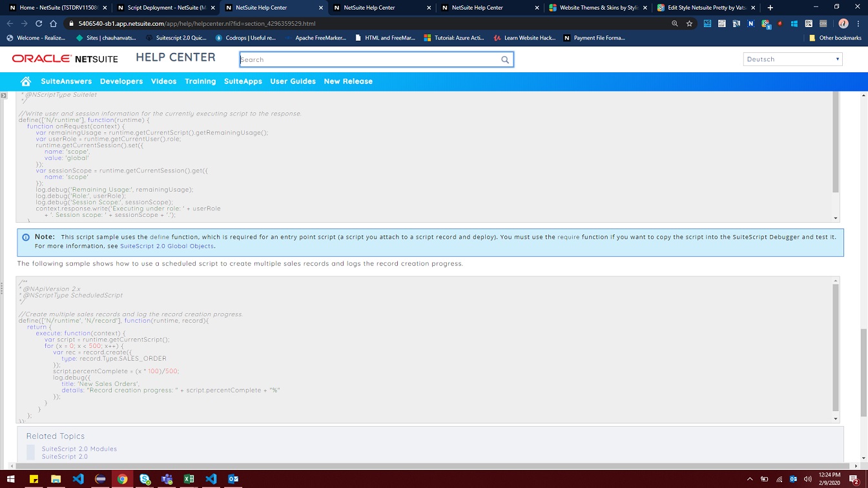Open the Payment File Forma... bookmark

pos(594,38)
